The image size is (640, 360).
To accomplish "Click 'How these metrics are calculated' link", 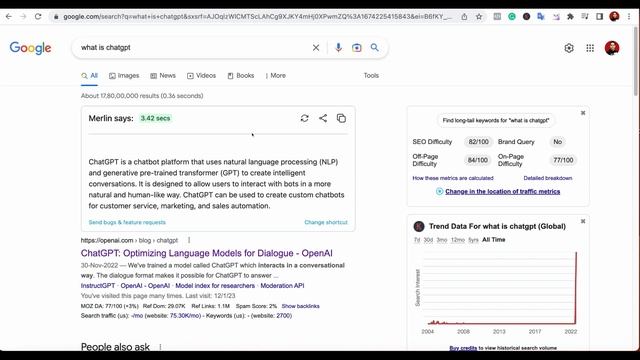I will coord(453,178).
